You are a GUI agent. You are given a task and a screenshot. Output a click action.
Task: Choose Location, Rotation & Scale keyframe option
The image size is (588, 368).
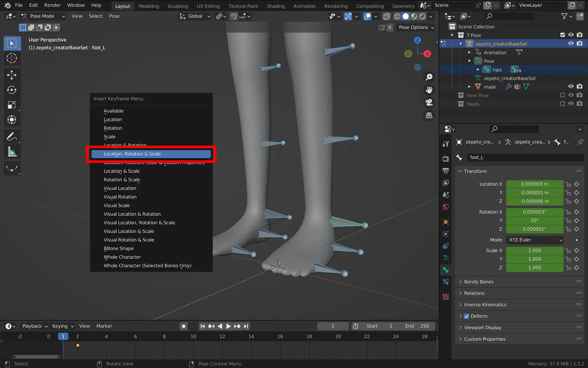point(151,154)
